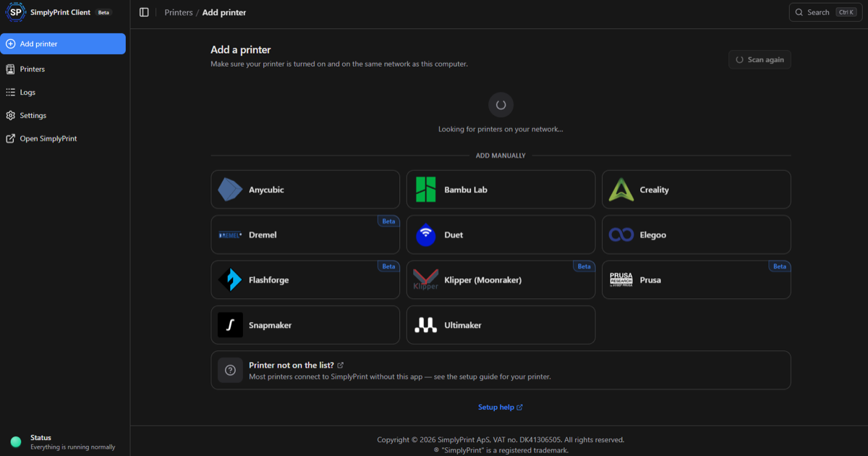Toggle the sidebar panel icon
Screen dimensions: 868x456
[144, 12]
